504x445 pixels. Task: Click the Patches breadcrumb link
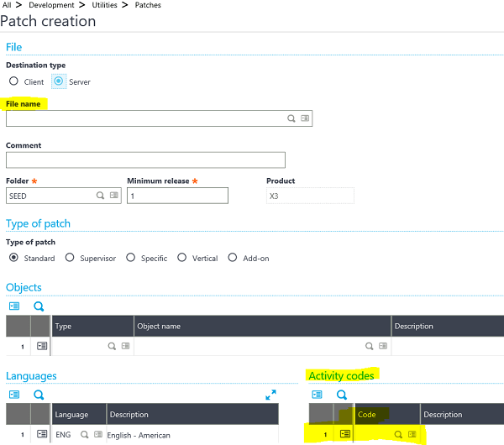[x=147, y=5]
